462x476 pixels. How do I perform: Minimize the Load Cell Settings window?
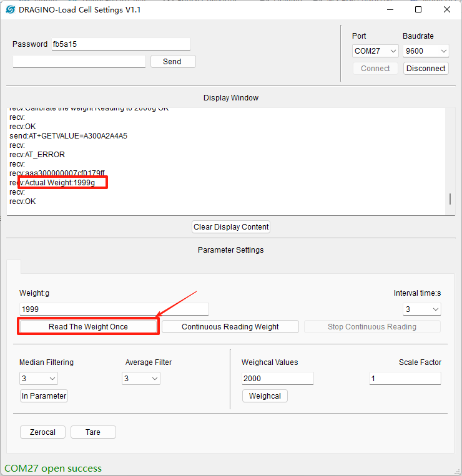[390, 10]
